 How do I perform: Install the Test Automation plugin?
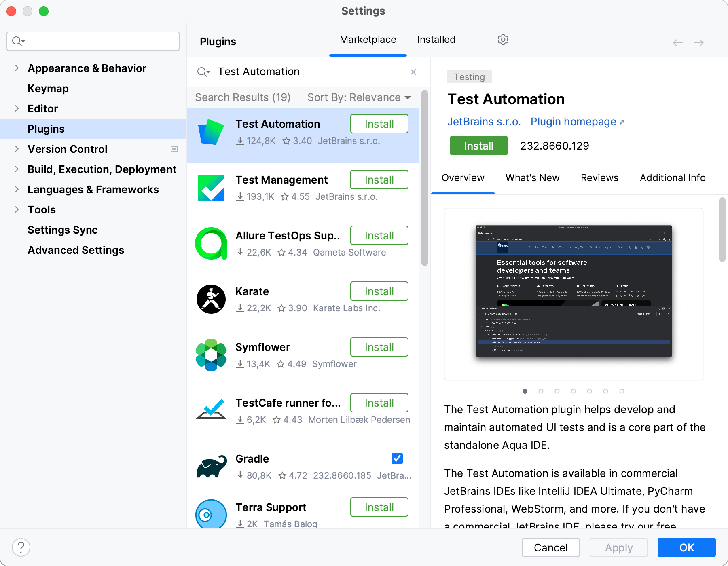click(478, 146)
